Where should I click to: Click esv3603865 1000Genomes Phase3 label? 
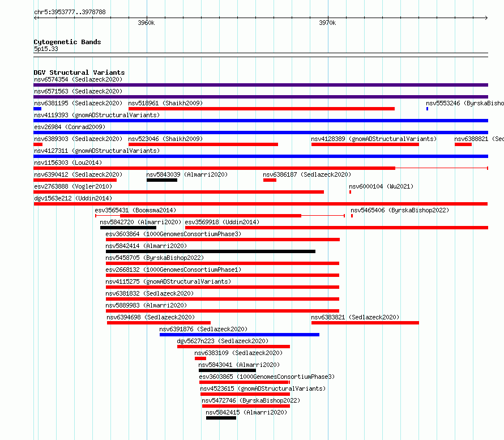[x=267, y=377]
